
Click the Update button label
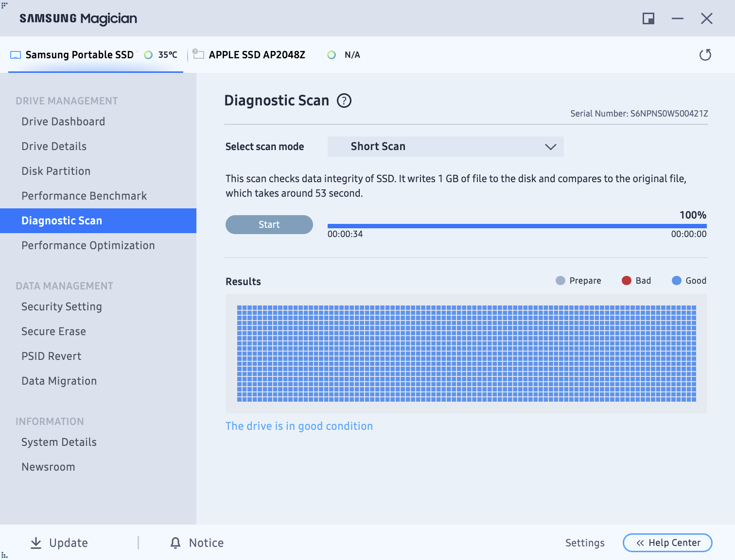69,543
